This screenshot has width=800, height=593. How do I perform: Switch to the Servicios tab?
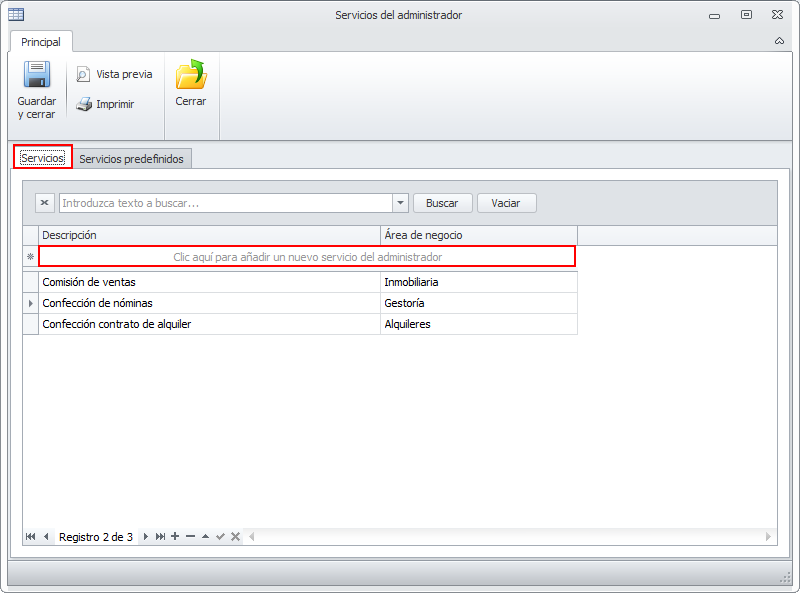(x=43, y=158)
